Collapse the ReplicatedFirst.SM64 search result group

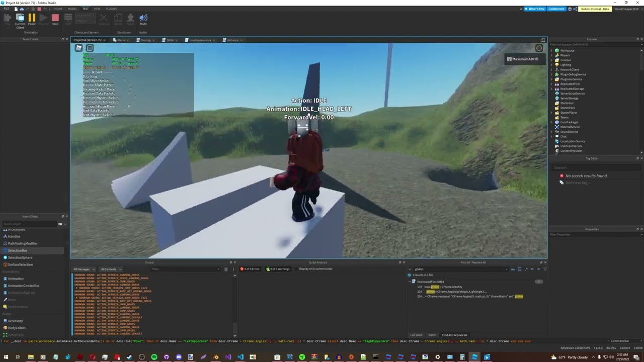[x=410, y=282]
